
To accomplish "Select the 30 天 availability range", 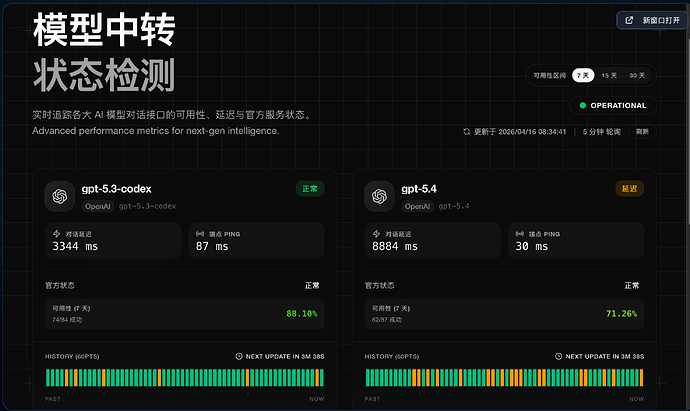I will click(x=637, y=75).
